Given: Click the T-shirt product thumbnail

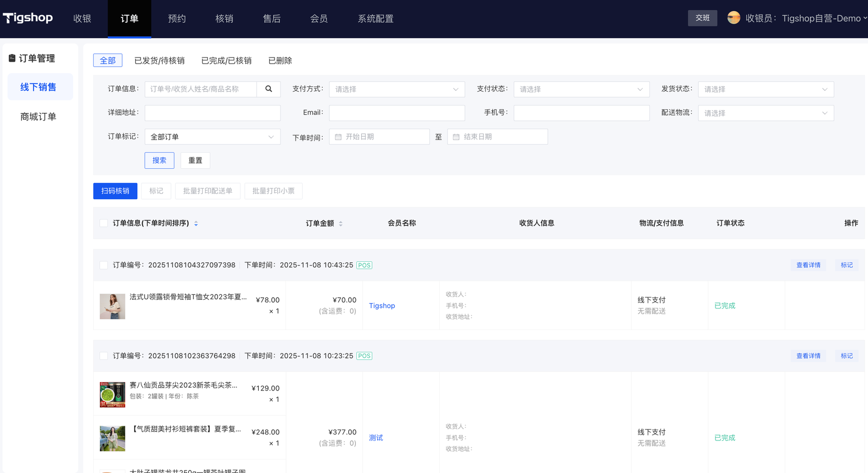Looking at the screenshot, I should pyautogui.click(x=112, y=306).
